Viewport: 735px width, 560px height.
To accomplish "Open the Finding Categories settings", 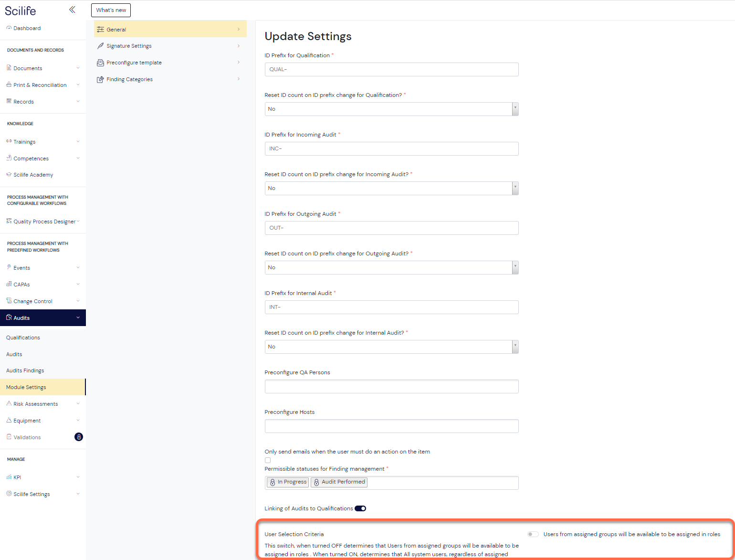I will (129, 79).
